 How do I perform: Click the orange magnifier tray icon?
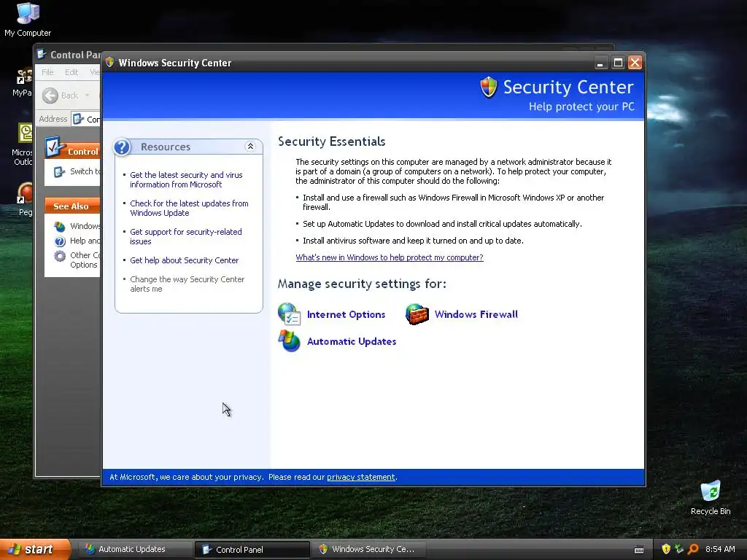point(693,549)
